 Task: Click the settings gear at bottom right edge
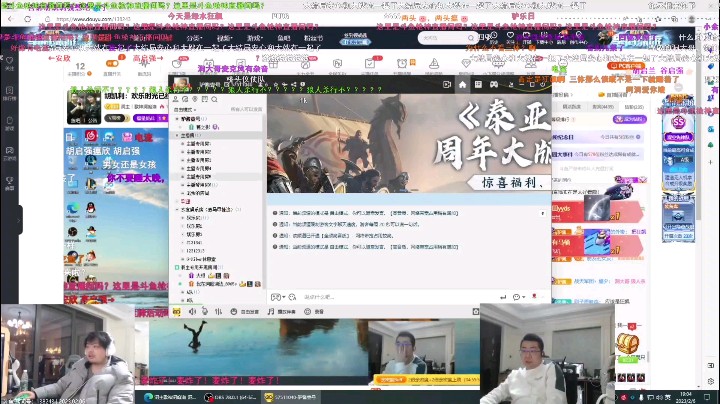(x=711, y=381)
